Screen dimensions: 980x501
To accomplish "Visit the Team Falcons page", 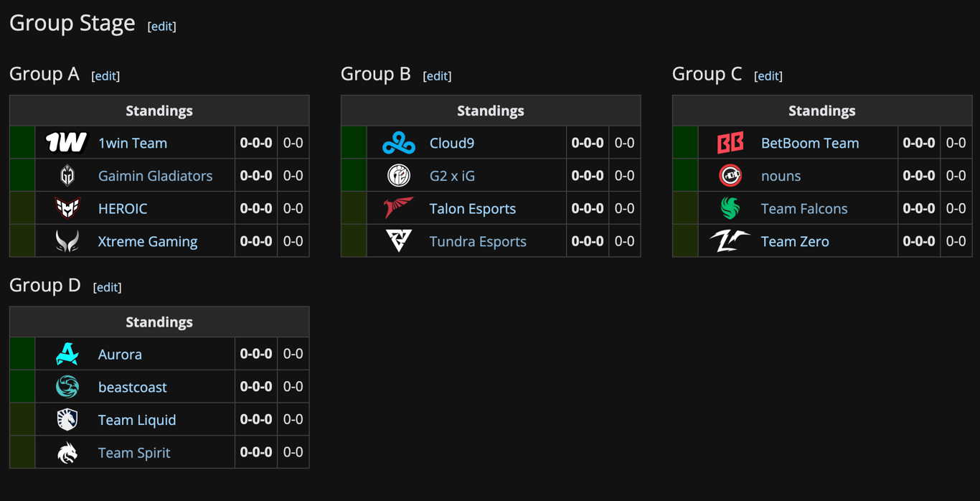I will (804, 209).
